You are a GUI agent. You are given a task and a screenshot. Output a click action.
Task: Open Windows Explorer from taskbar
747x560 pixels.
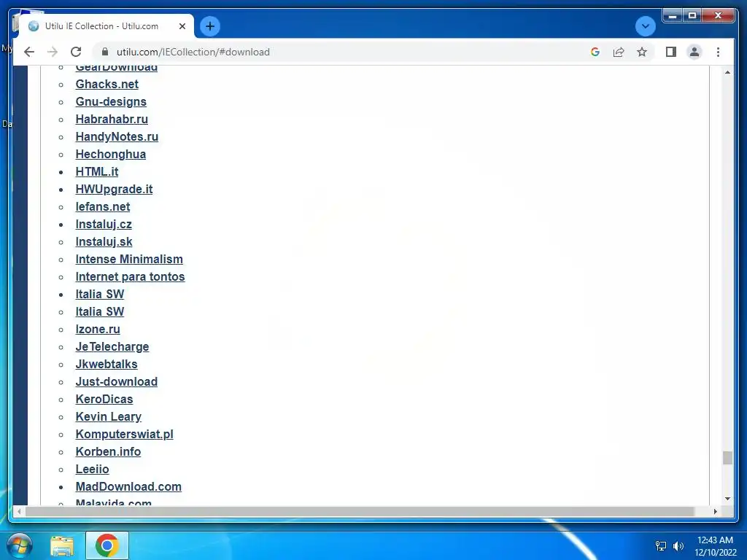coord(62,545)
